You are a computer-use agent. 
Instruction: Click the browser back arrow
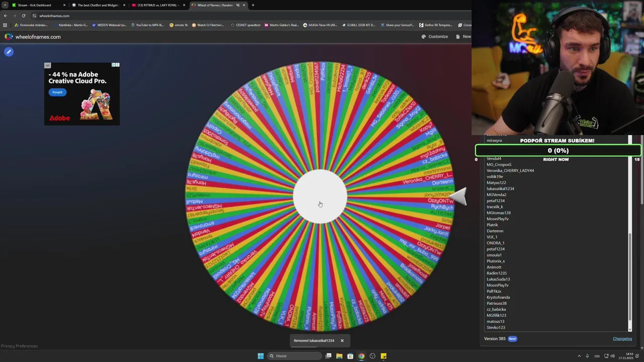point(5,16)
